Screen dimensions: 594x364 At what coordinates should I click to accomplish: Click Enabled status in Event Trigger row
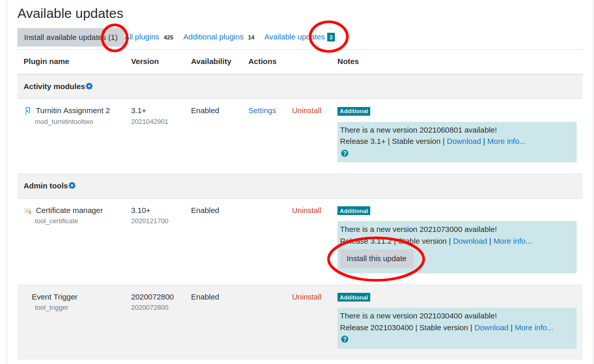coord(205,297)
